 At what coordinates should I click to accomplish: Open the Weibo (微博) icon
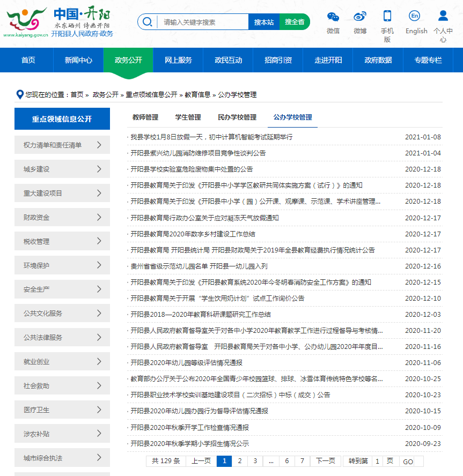[x=360, y=16]
